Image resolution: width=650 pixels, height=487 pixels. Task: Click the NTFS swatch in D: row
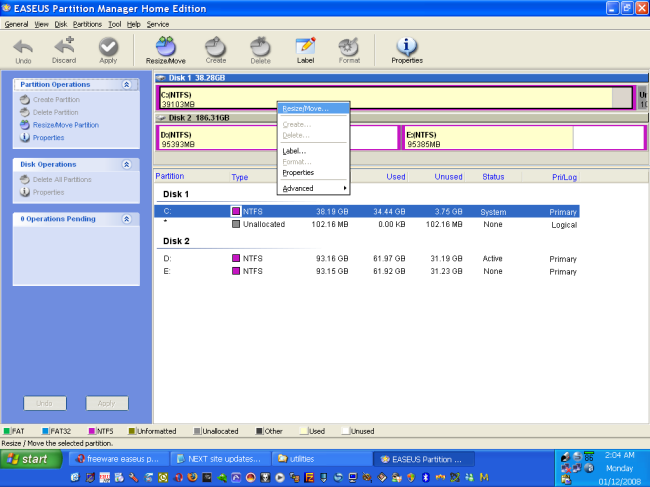pos(236,258)
